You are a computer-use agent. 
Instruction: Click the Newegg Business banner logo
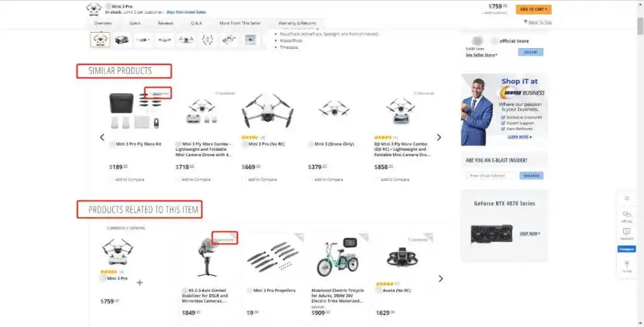point(522,93)
